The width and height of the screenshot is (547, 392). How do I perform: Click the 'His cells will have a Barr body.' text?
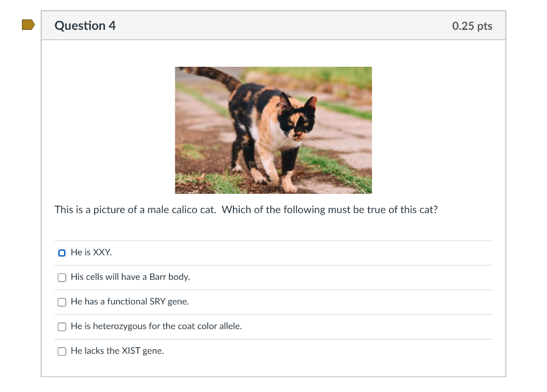[130, 277]
